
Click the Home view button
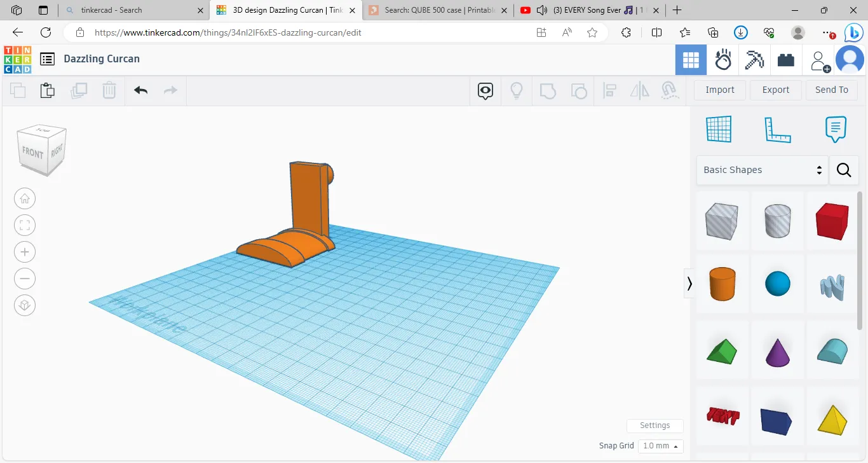pyautogui.click(x=25, y=198)
